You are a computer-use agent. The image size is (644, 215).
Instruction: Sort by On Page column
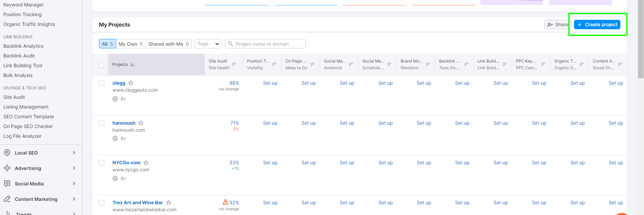click(x=313, y=64)
